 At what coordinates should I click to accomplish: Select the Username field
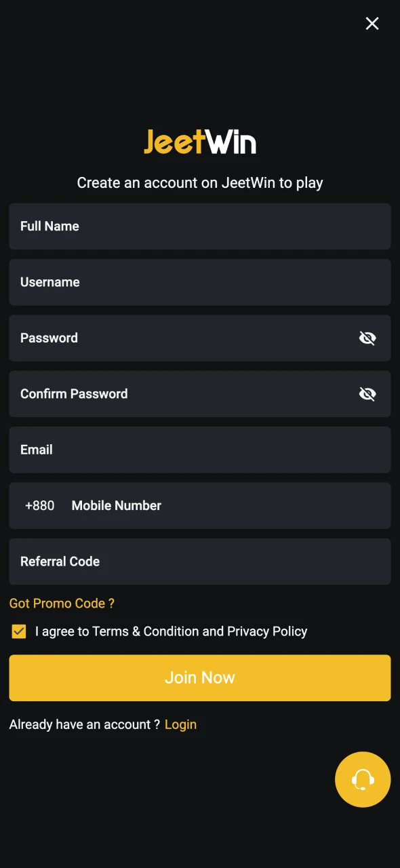[200, 282]
